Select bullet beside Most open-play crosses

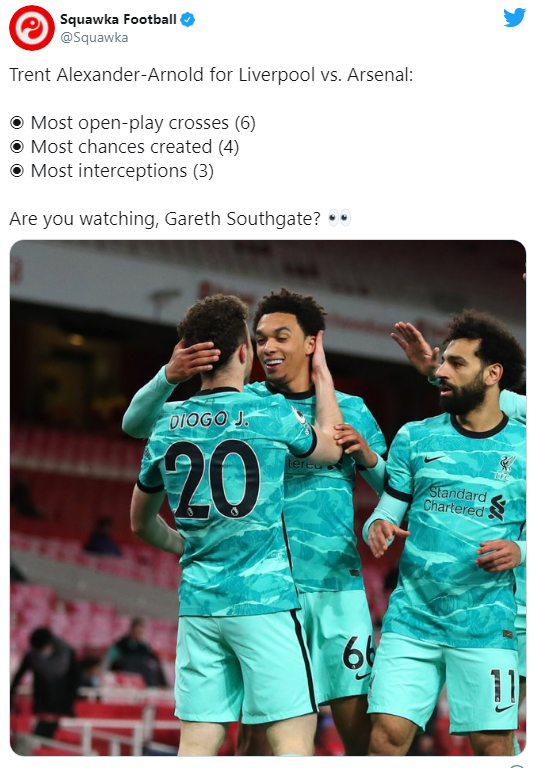[x=17, y=123]
